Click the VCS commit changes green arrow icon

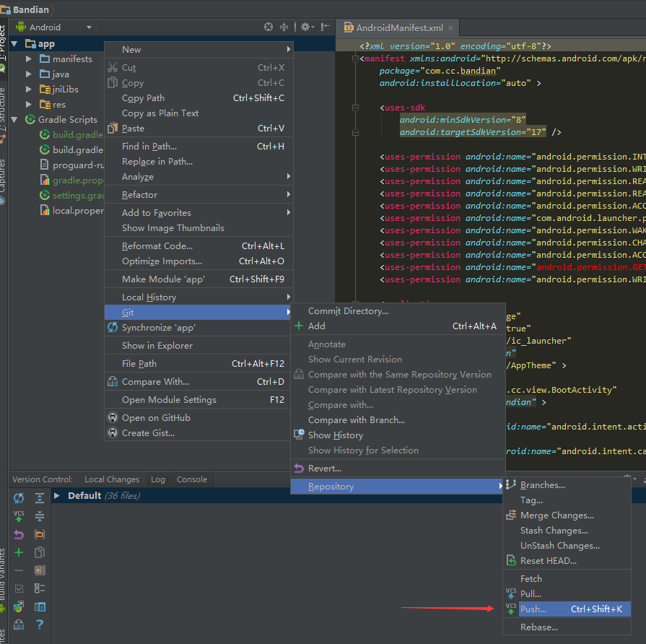[19, 516]
